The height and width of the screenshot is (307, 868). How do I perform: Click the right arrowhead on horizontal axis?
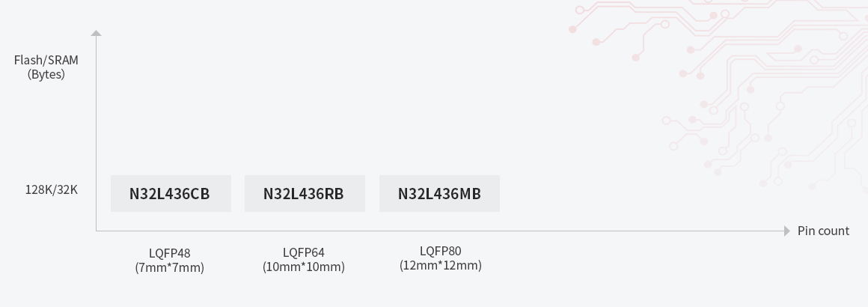point(787,231)
